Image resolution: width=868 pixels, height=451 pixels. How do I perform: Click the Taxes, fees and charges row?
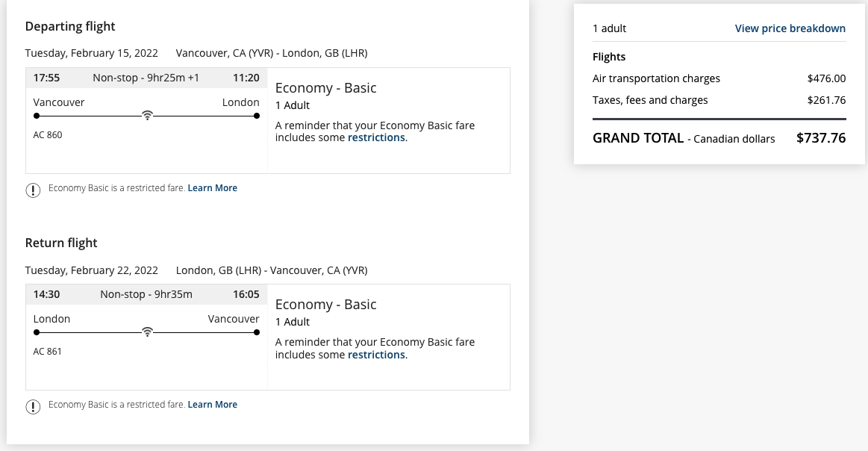tap(719, 100)
